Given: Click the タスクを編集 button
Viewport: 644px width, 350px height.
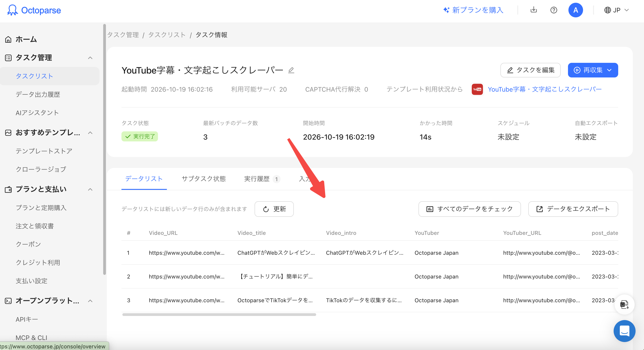Looking at the screenshot, I should pyautogui.click(x=530, y=70).
